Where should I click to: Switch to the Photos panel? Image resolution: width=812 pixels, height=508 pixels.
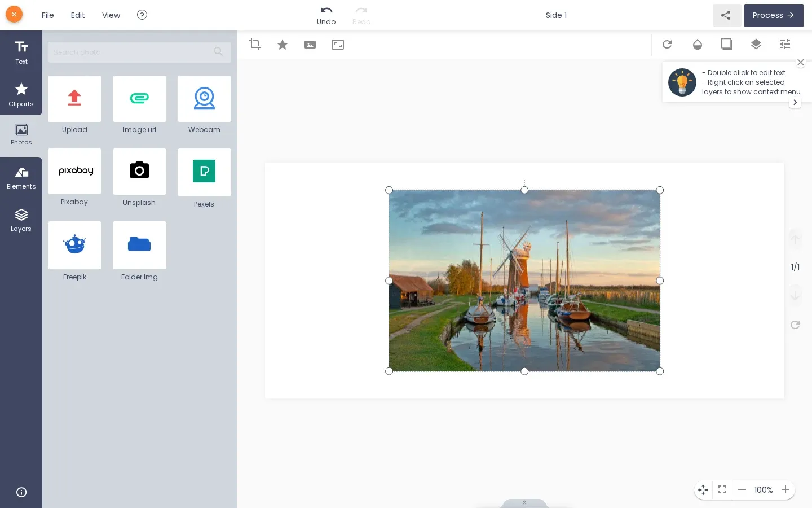(21, 135)
